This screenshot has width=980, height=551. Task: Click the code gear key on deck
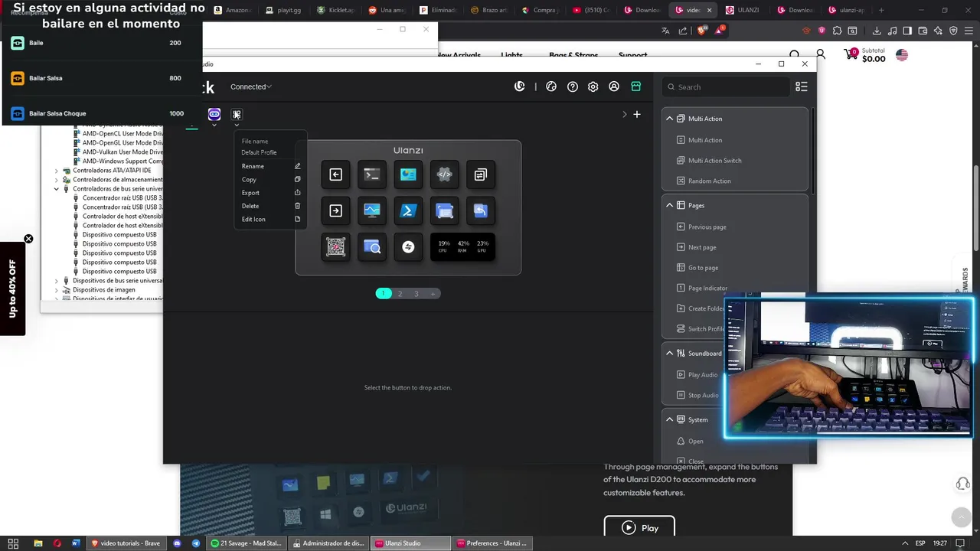(x=444, y=174)
